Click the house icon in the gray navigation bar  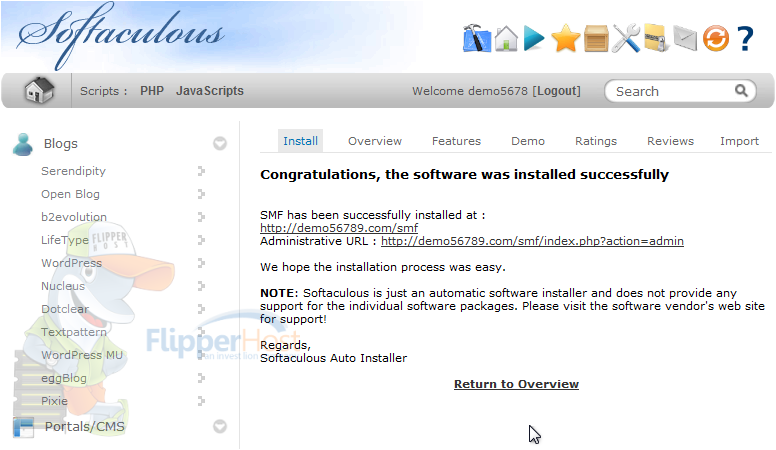[39, 91]
